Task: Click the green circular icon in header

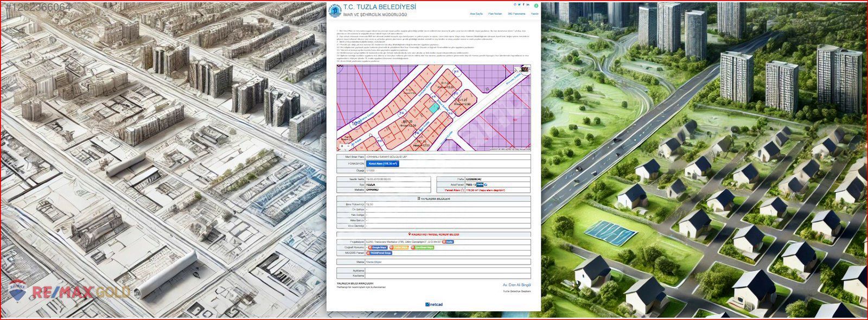Action: [x=537, y=6]
